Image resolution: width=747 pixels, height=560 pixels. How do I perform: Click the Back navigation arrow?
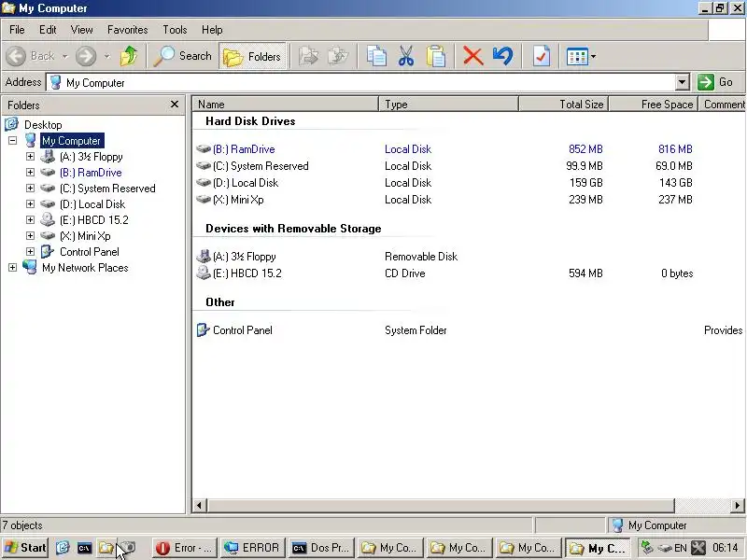coord(16,56)
